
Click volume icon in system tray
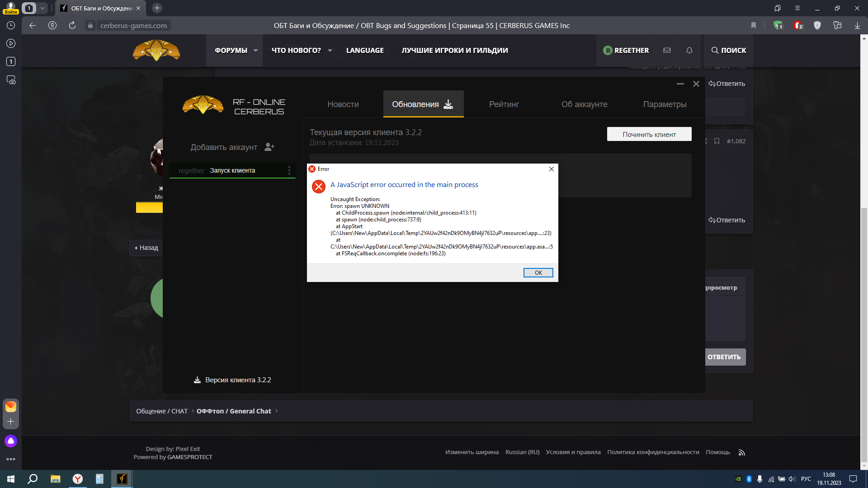(x=792, y=479)
